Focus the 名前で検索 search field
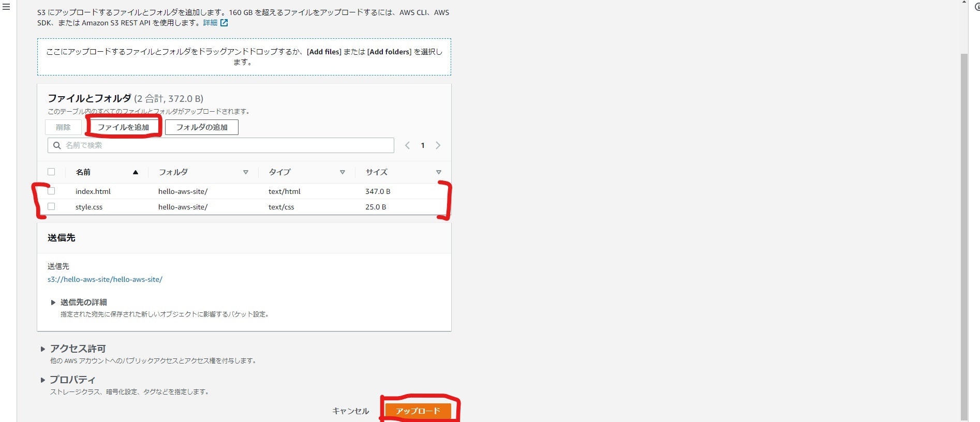980x422 pixels. click(x=221, y=145)
